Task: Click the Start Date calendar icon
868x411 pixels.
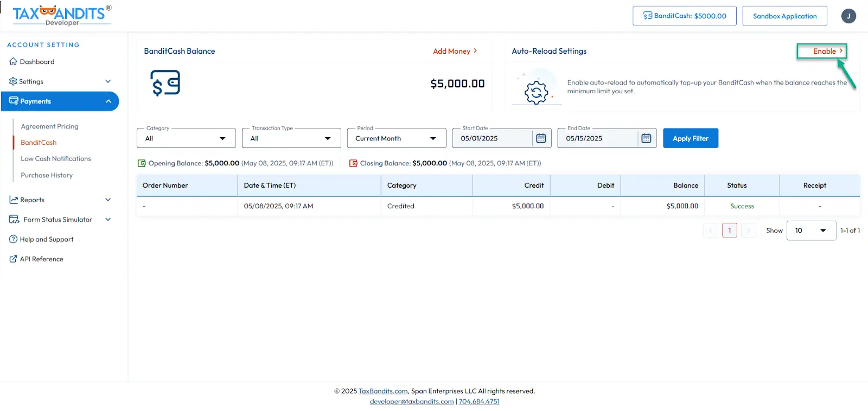Action: [541, 138]
